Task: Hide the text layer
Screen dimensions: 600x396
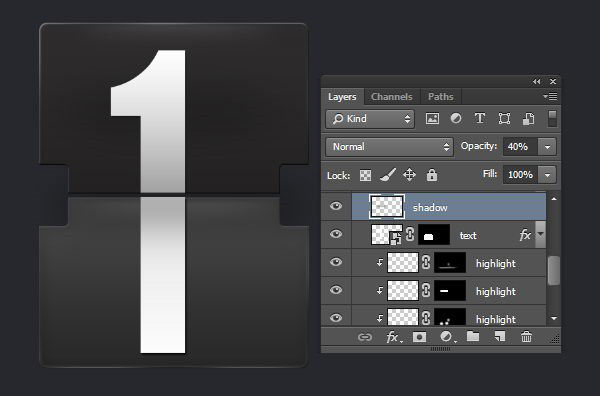Action: [x=336, y=234]
